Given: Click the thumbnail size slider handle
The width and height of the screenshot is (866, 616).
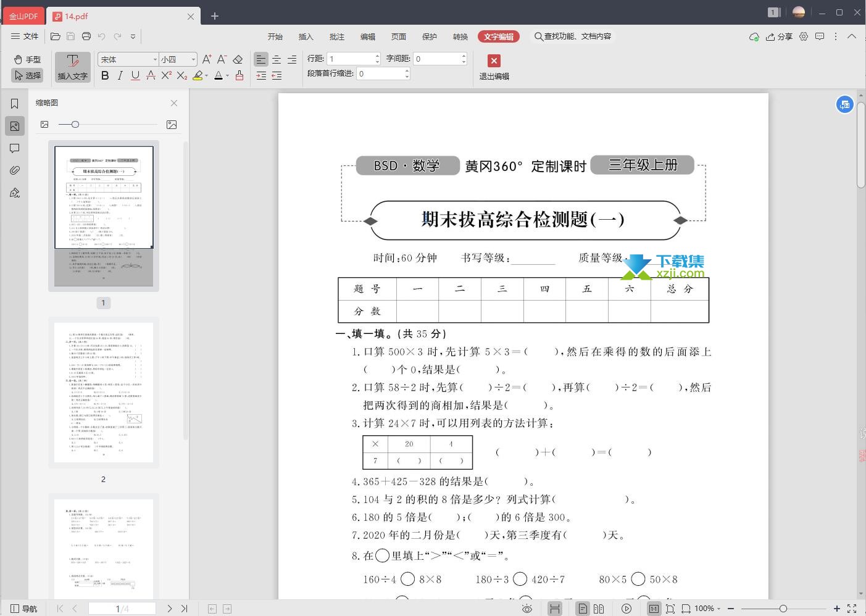Looking at the screenshot, I should coord(75,125).
